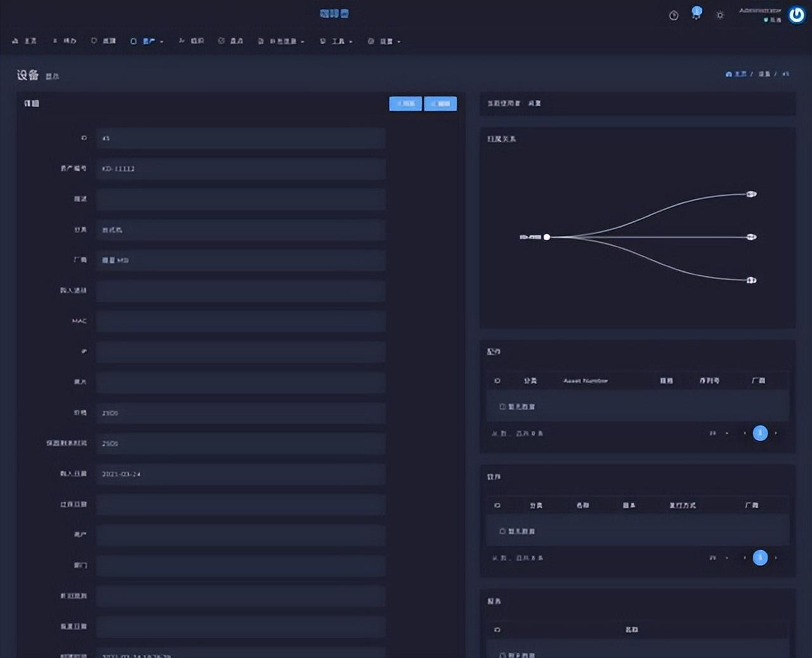
Task: Click the ID field showing 45
Action: [x=241, y=138]
